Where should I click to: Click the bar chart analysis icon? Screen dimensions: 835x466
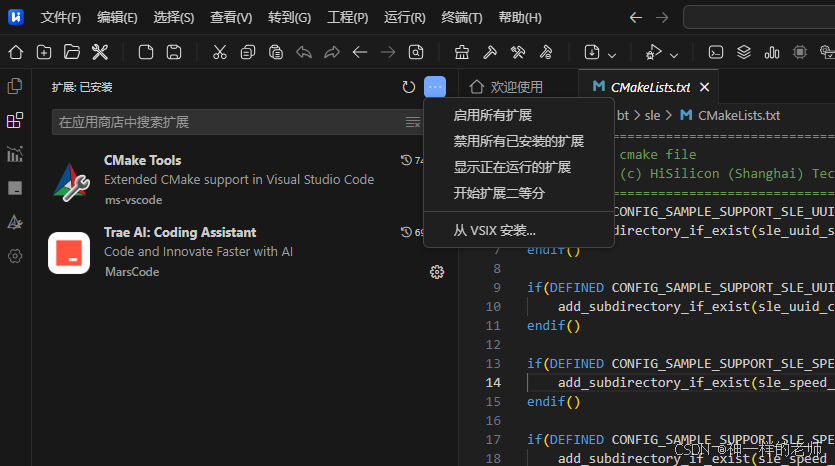(772, 52)
